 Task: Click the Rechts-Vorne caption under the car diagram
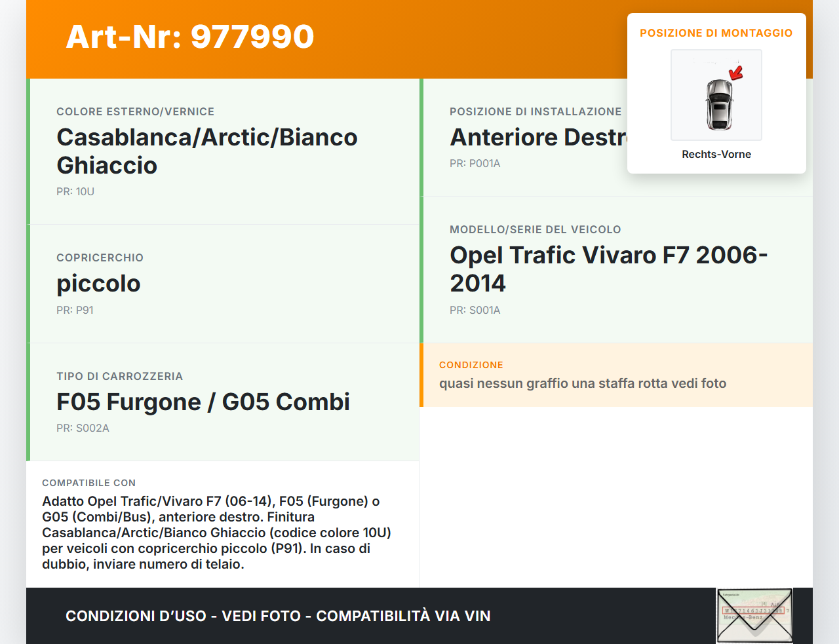pos(716,155)
